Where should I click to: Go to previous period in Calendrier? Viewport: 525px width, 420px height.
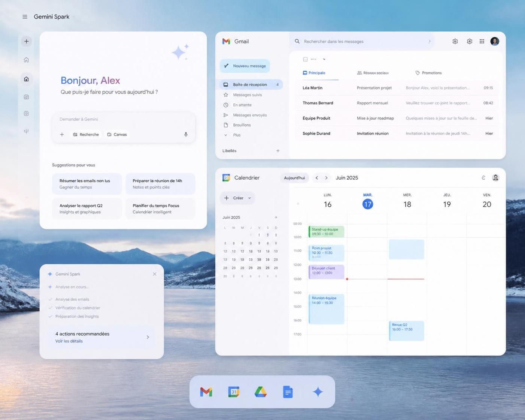[317, 178]
